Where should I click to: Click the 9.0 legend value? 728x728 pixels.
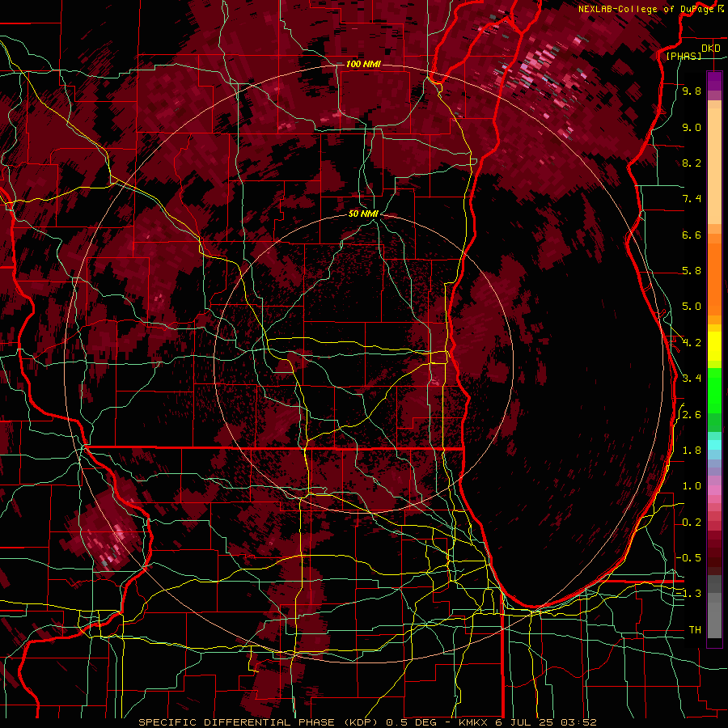pyautogui.click(x=692, y=127)
